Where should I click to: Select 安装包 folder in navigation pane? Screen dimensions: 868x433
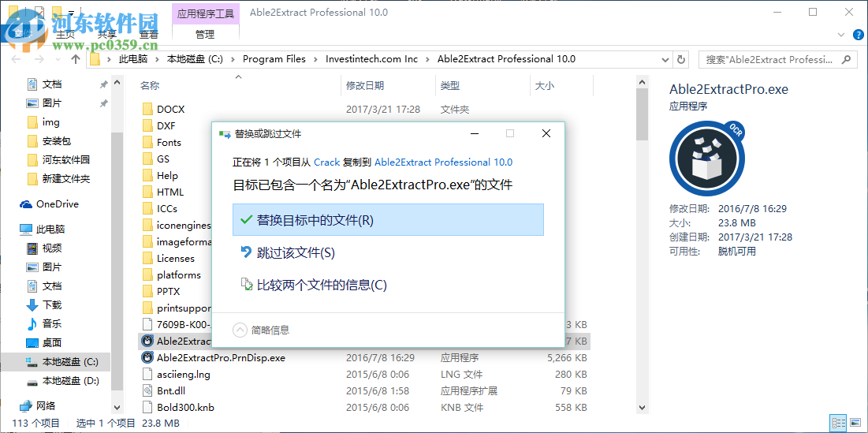point(57,141)
